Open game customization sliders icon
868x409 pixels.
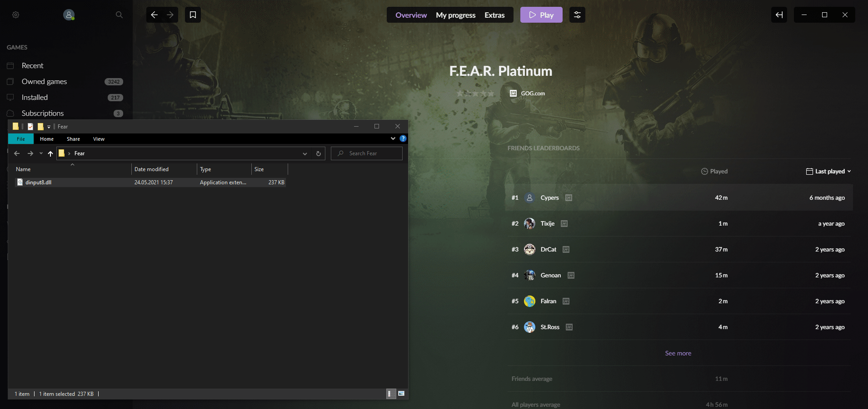(x=577, y=15)
